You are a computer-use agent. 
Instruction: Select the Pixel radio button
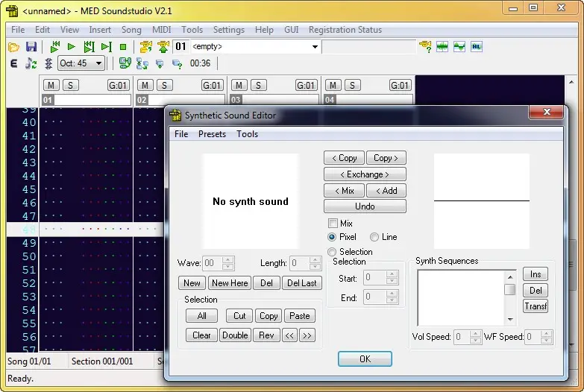[x=331, y=237]
